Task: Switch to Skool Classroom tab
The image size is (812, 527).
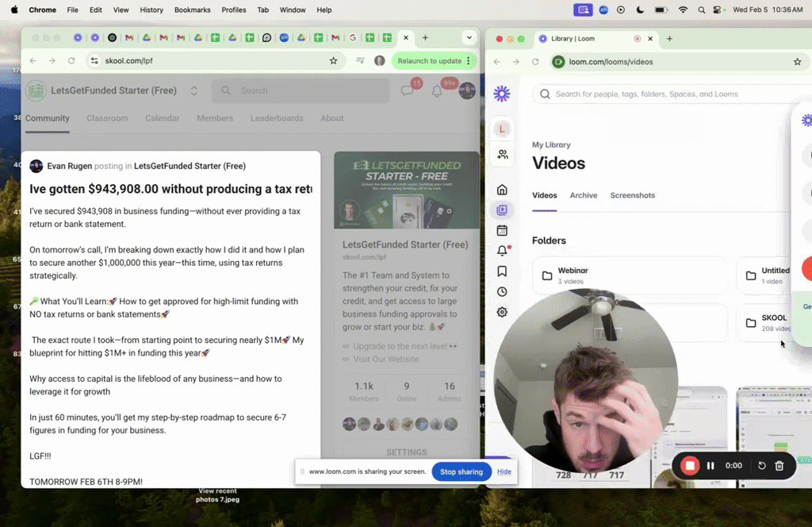Action: tap(107, 118)
